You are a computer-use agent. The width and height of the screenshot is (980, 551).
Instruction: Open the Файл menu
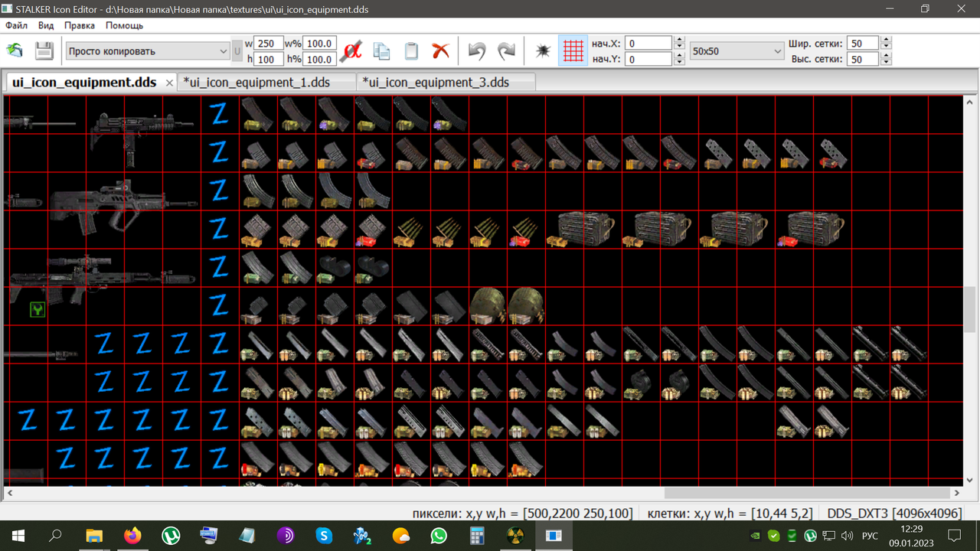click(x=16, y=25)
